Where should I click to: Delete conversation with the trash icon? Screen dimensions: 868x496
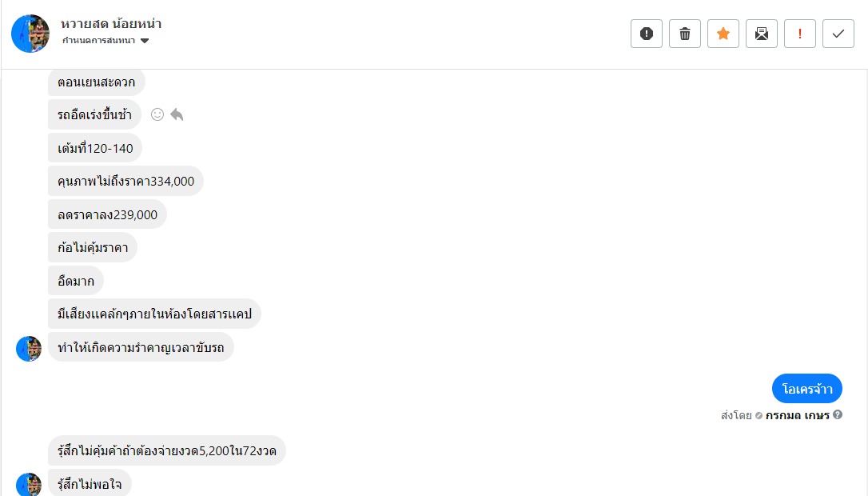(685, 34)
